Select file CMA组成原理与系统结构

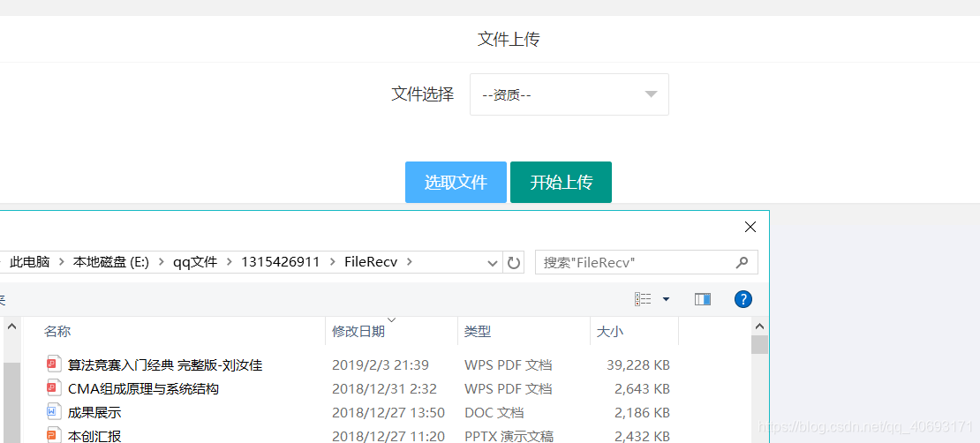[143, 388]
